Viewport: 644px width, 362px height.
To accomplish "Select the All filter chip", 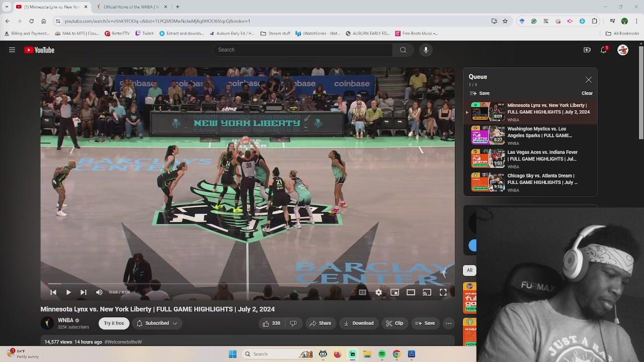I will [469, 270].
